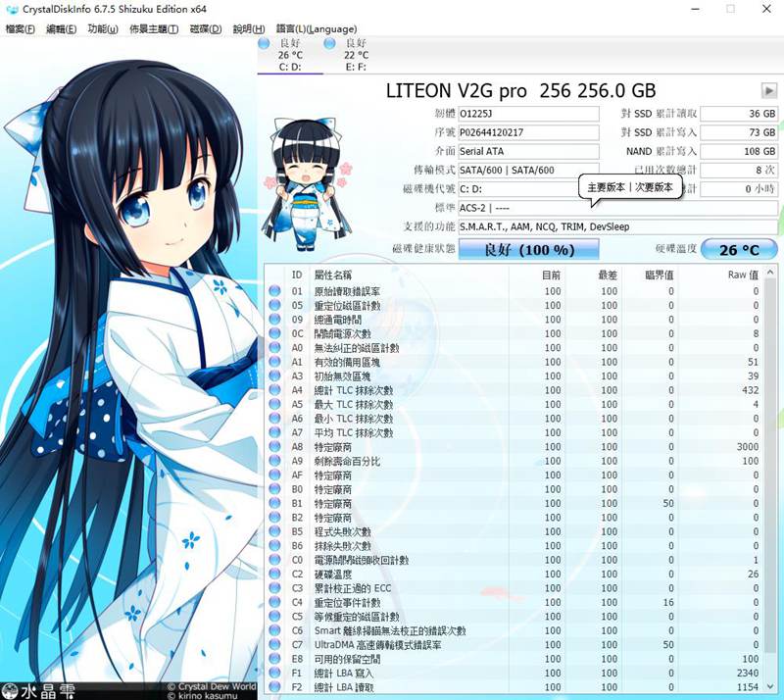Click the 36 GB total host reads value
Image resolution: width=784 pixels, height=700 pixels.
pos(739,114)
